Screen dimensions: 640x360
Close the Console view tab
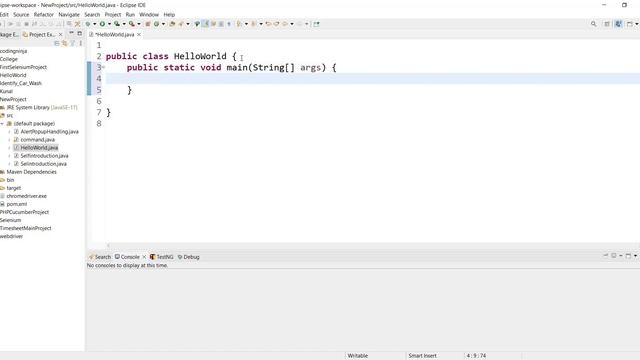click(x=144, y=257)
